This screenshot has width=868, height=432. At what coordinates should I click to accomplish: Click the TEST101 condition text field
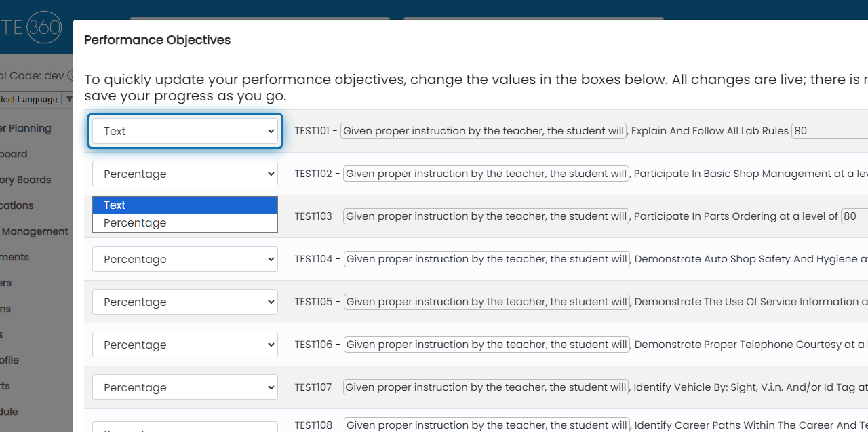[484, 131]
